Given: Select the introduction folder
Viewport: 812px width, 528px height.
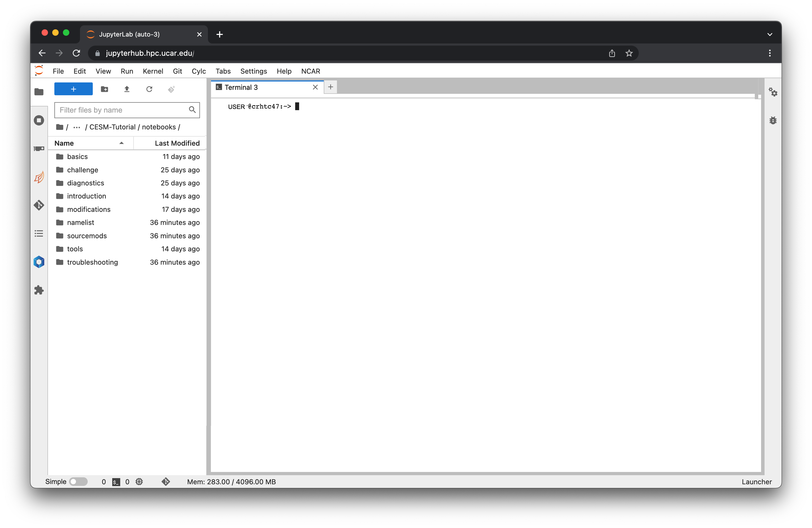Looking at the screenshot, I should pos(127,196).
